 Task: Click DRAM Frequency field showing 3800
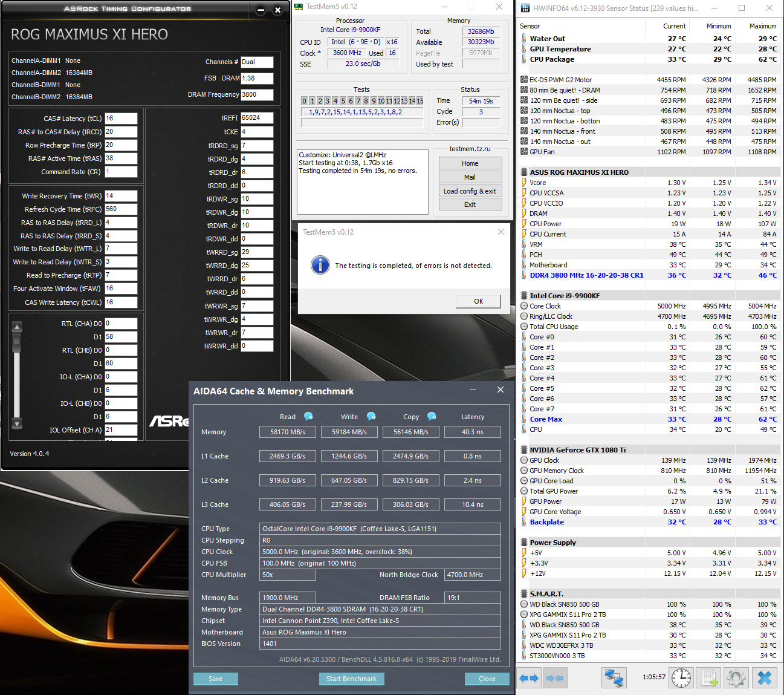tap(257, 94)
